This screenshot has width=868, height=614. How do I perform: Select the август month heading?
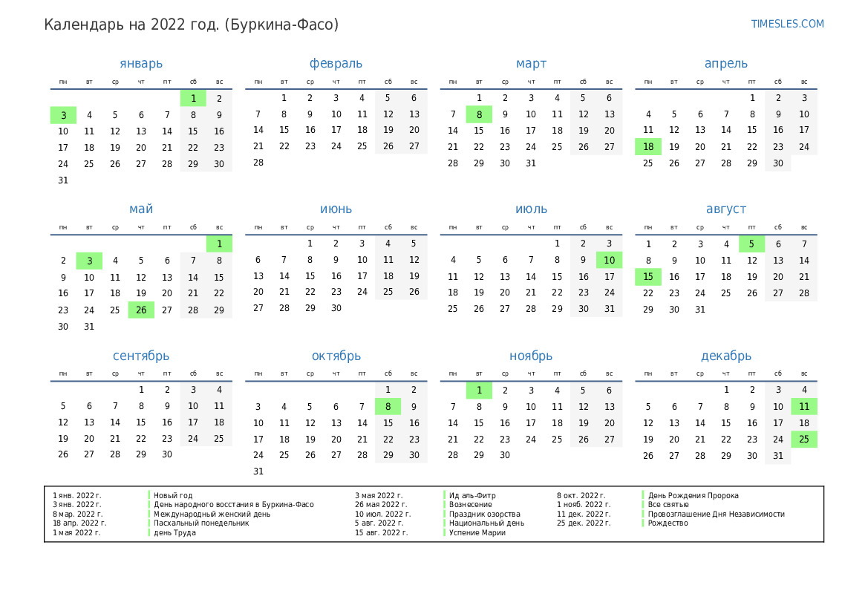(725, 209)
